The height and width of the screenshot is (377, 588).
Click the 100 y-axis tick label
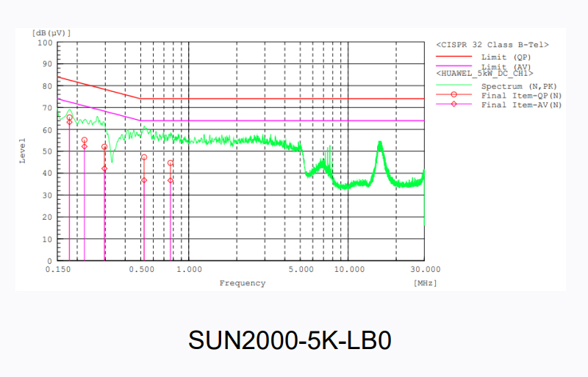point(45,43)
